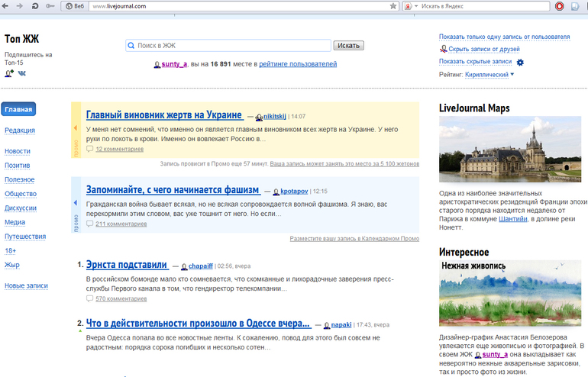Screen dimensions: 588x377
Task: Open the Полезное category
Action: pyautogui.click(x=20, y=179)
